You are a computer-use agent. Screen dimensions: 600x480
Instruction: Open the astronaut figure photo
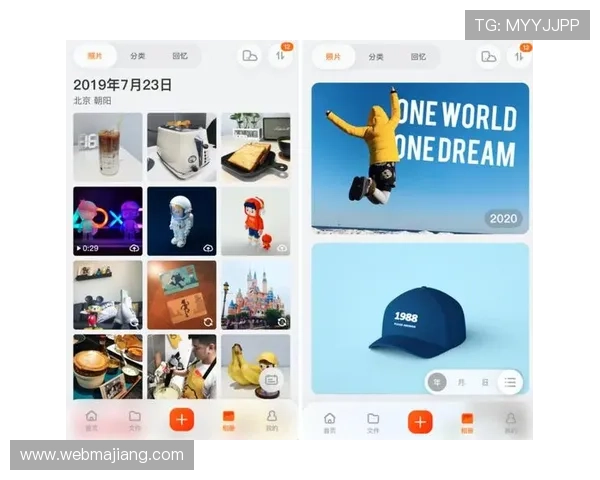click(182, 221)
